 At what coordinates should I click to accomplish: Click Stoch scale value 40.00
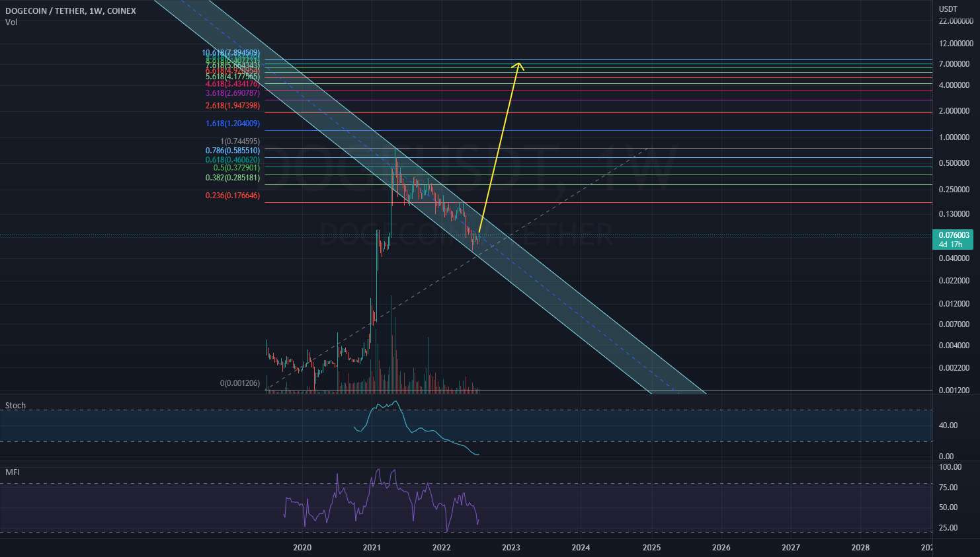click(x=948, y=426)
